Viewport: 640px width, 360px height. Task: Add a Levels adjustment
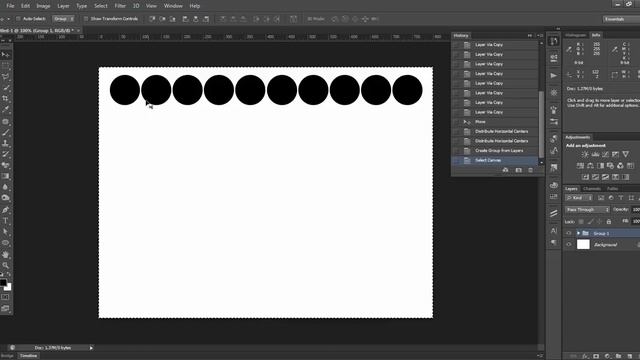[x=595, y=154]
